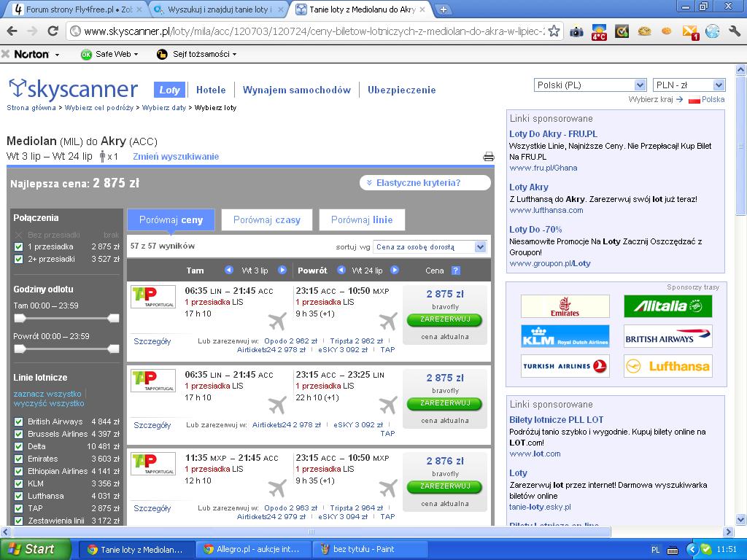747x560 pixels.
Task: Open the sort by Cena za osobę dorosłą dropdown
Action: pos(429,246)
